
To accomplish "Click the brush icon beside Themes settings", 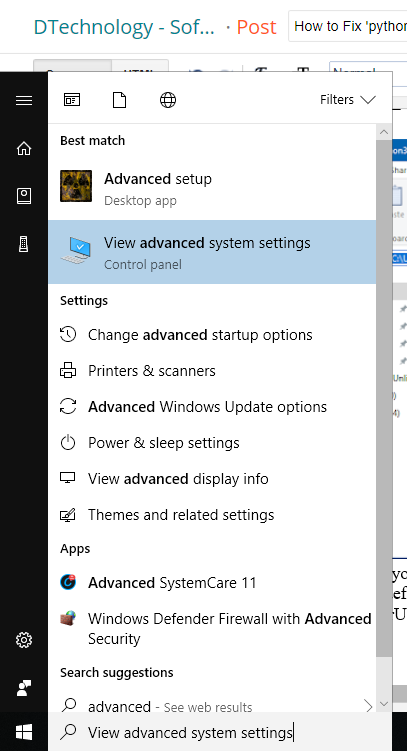I will pyautogui.click(x=68, y=514).
